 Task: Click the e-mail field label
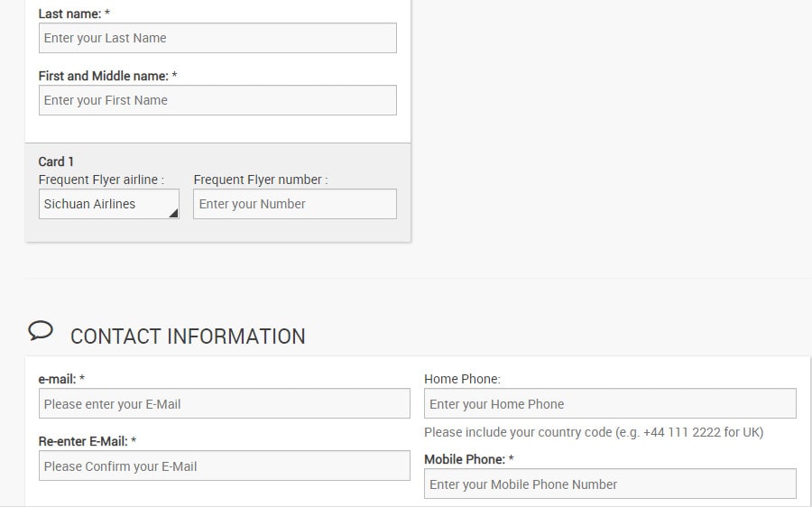[61, 379]
